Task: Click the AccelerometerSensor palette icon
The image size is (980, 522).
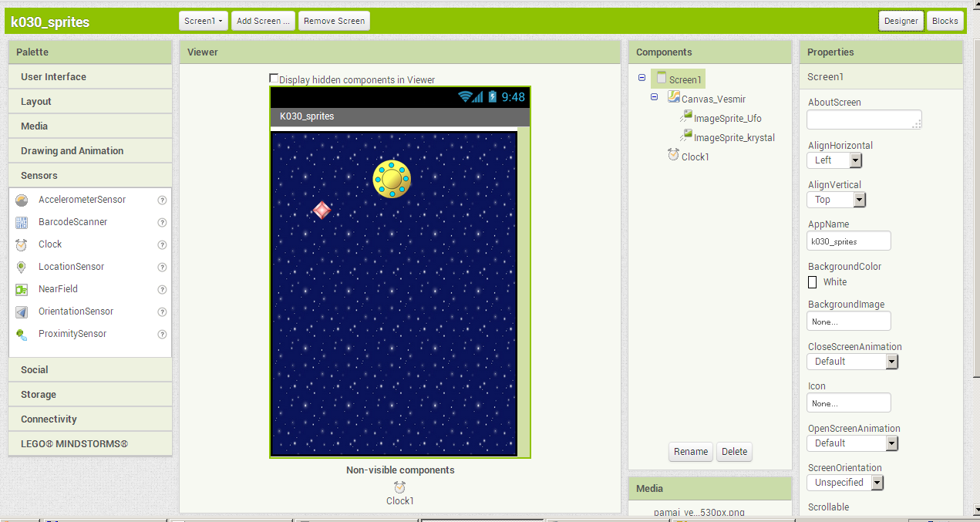Action: 22,200
